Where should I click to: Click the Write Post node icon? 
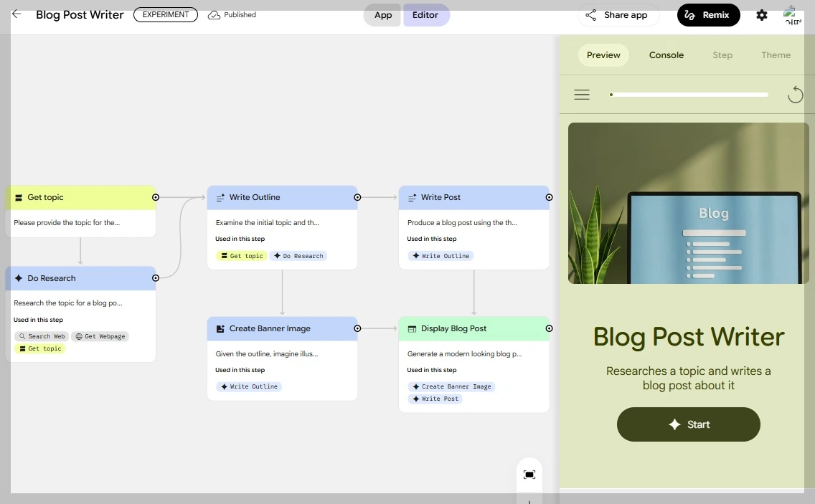[413, 197]
